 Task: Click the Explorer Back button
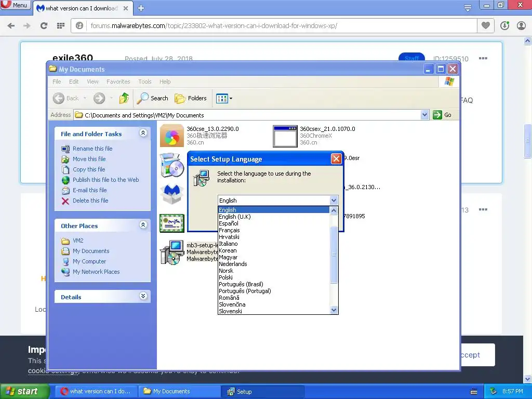[66, 98]
